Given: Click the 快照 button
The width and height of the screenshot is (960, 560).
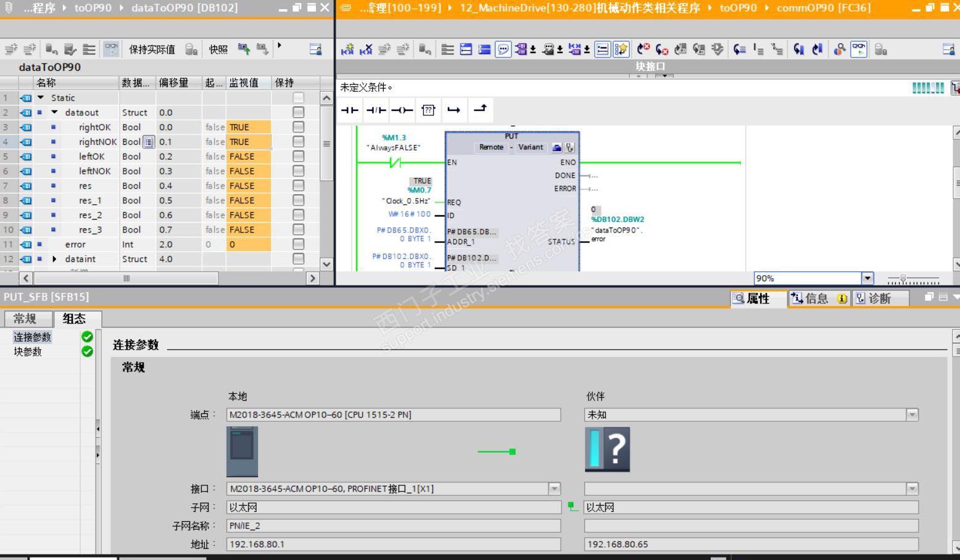Looking at the screenshot, I should [x=218, y=49].
